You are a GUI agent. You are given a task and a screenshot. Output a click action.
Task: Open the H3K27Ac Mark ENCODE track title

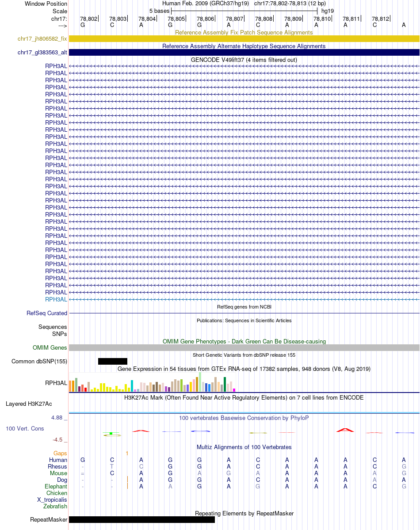(244, 398)
